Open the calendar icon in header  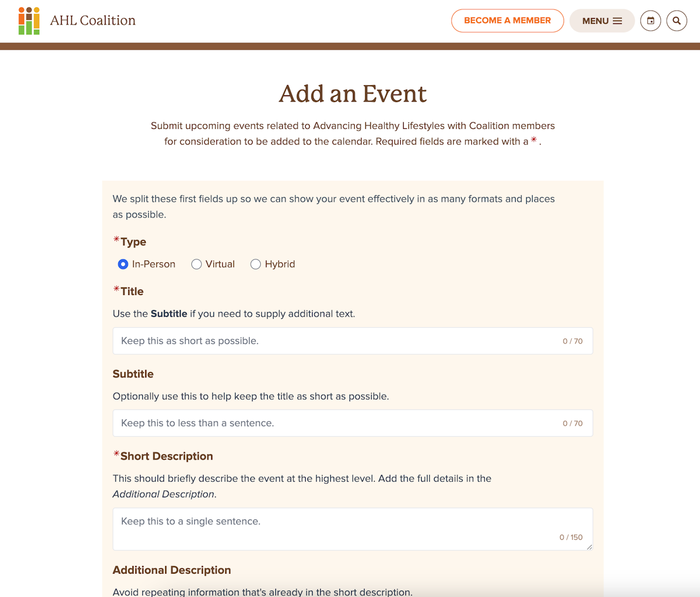pos(650,21)
